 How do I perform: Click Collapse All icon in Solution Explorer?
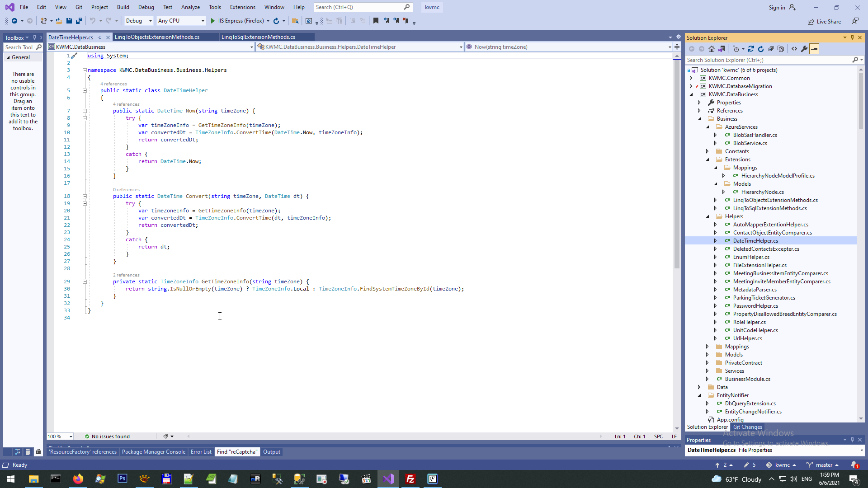(771, 49)
